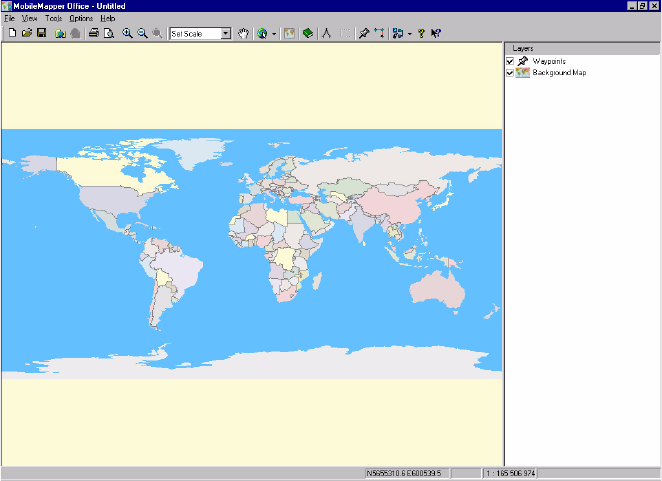Select the Zoom Out magnifier tool
The height and width of the screenshot is (481, 662).
pos(142,33)
